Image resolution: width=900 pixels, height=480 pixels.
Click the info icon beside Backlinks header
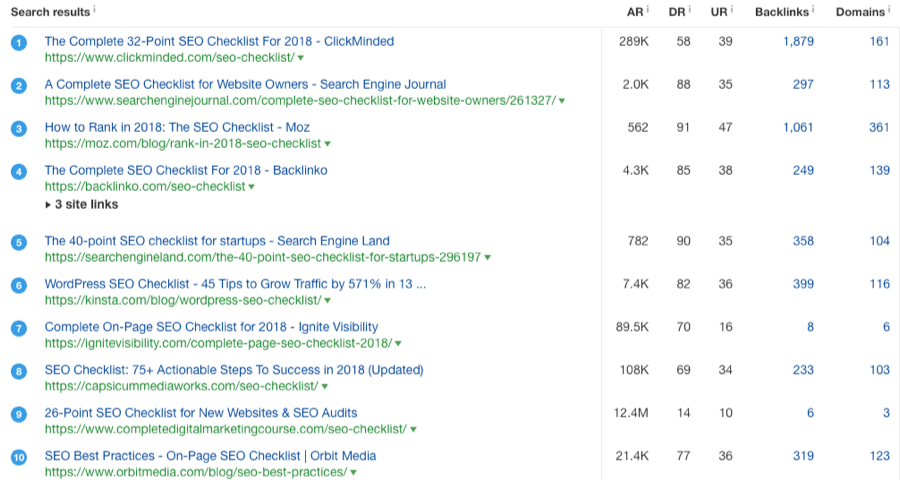point(813,9)
